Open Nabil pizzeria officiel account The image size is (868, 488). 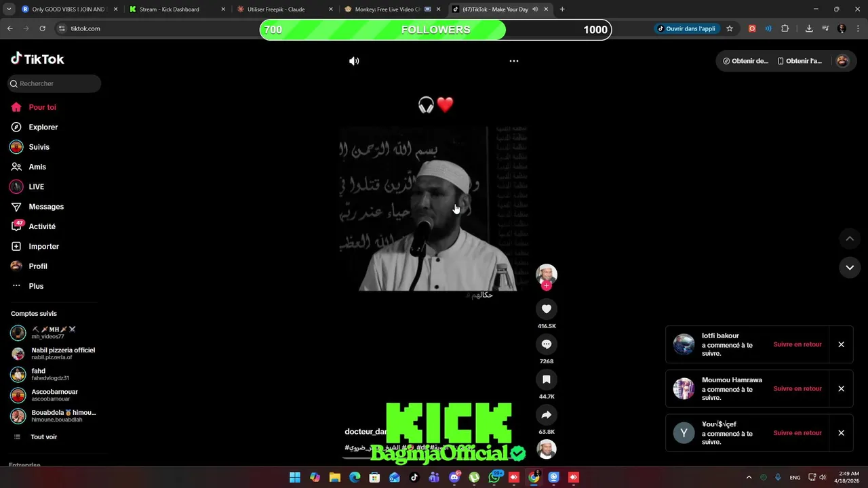click(x=53, y=353)
